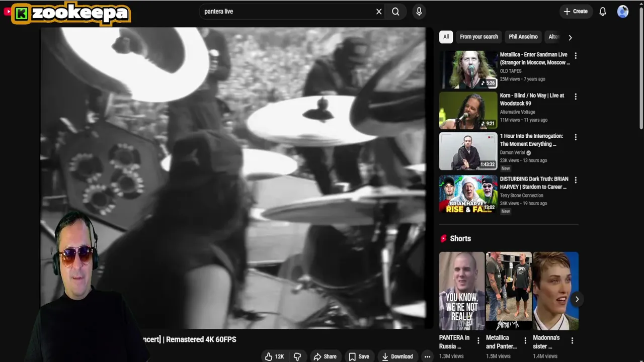
Task: Open the Create menu
Action: coord(575,11)
